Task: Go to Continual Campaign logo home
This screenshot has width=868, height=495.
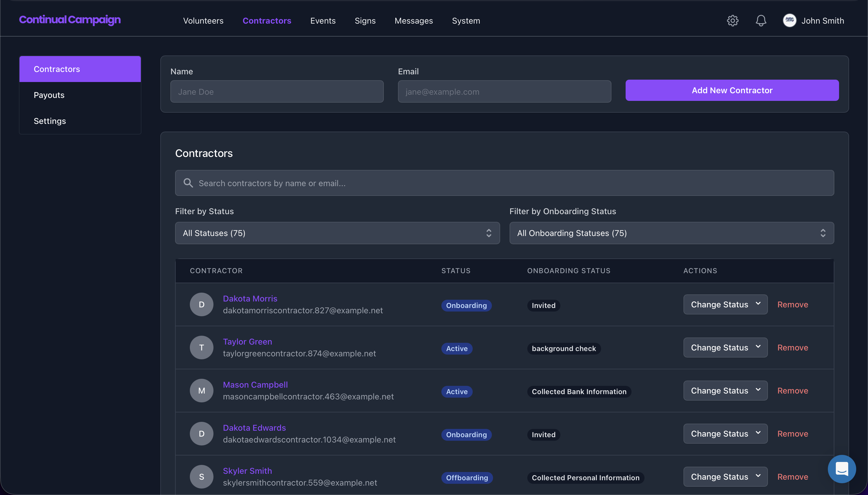Action: [x=70, y=20]
